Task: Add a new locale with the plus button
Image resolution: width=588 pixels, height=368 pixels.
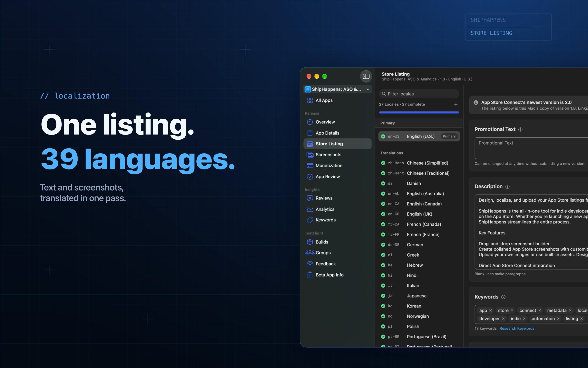Action: [456, 104]
